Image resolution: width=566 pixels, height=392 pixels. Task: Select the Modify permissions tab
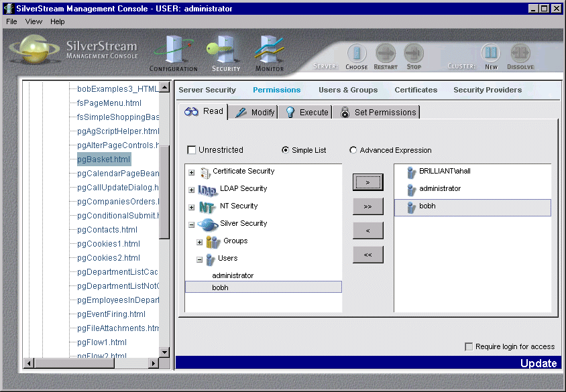point(253,112)
